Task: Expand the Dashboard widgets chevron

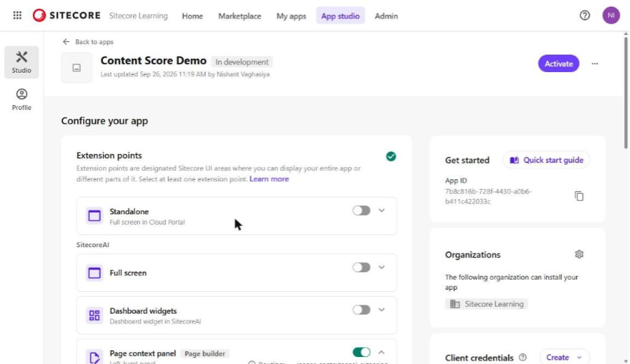Action: point(381,310)
